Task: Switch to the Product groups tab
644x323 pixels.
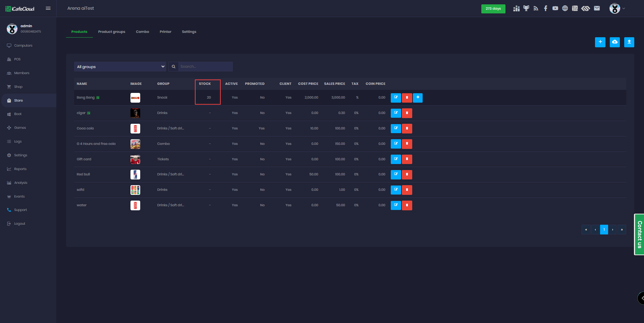Action: coord(111,32)
